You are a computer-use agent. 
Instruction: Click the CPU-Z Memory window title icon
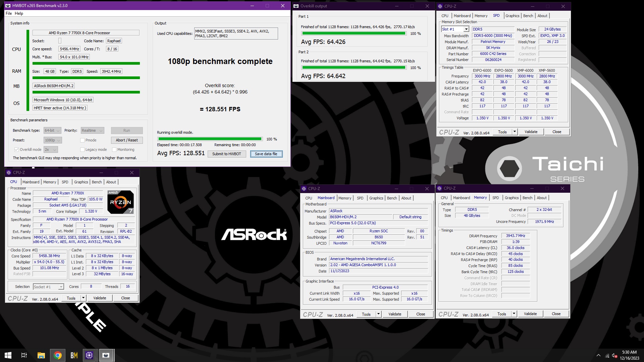439,188
